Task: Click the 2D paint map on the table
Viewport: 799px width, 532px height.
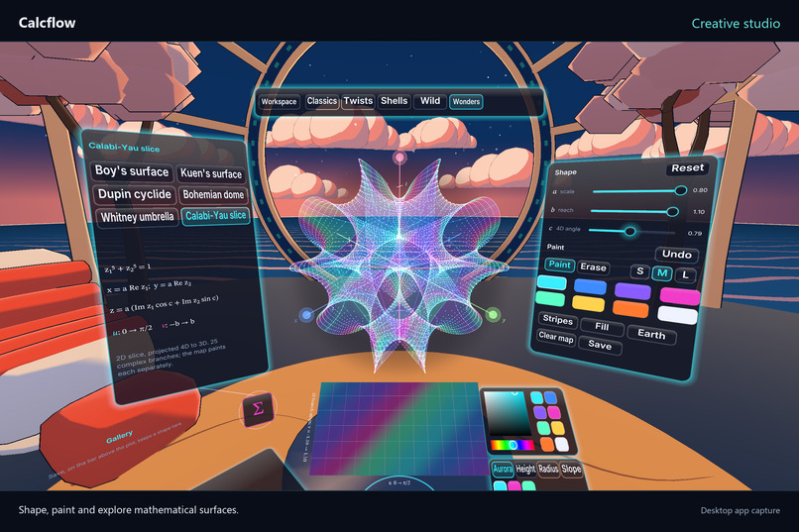Action: point(399,428)
